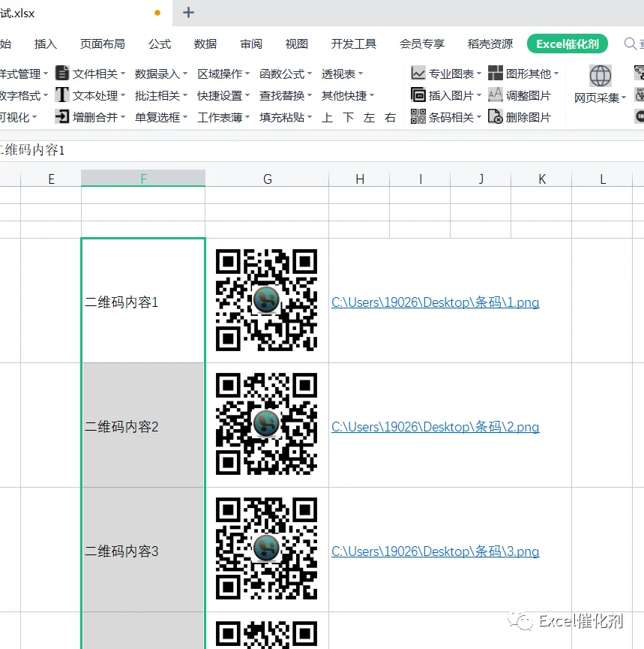Select the QR code image beside 二维码内容3

pyautogui.click(x=266, y=548)
